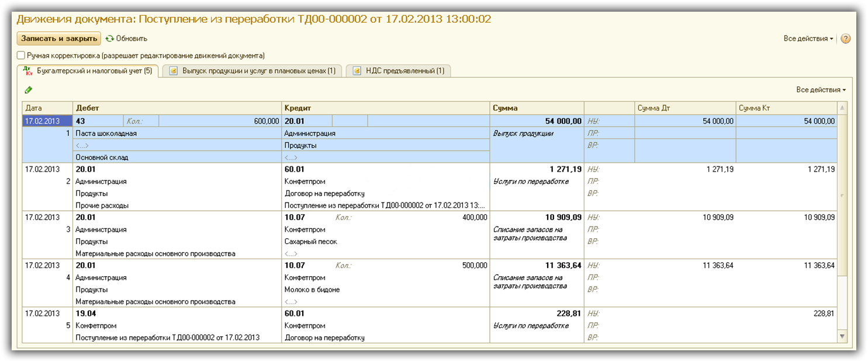Click the icon on the НДС предъявленный tab

tap(357, 71)
